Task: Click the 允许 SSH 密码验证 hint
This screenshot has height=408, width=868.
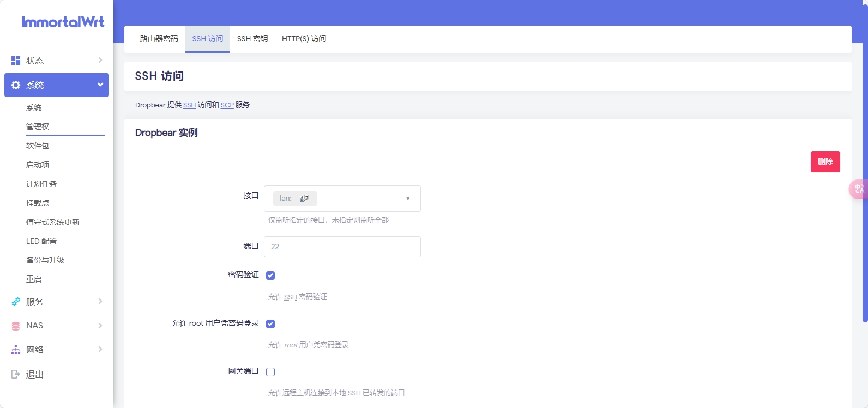Action: coord(298,297)
